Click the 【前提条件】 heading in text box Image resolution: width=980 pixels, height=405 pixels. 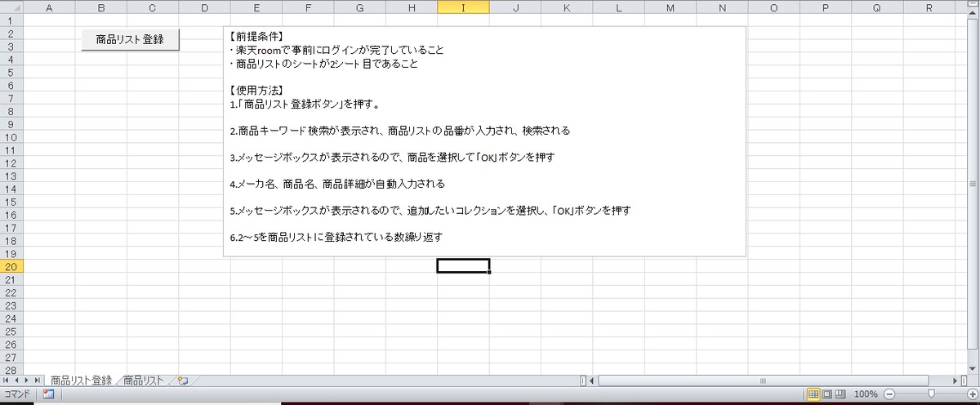[x=256, y=37]
